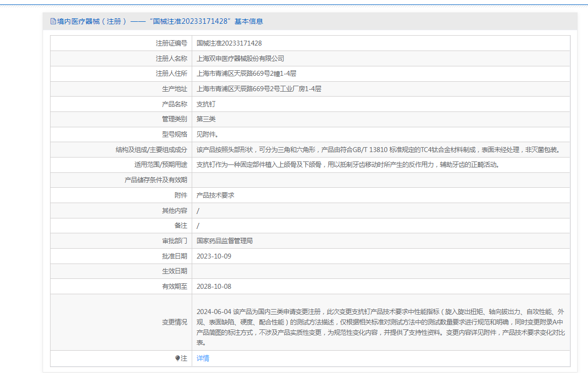
Task: Click management category 第三类
Action: (206, 119)
